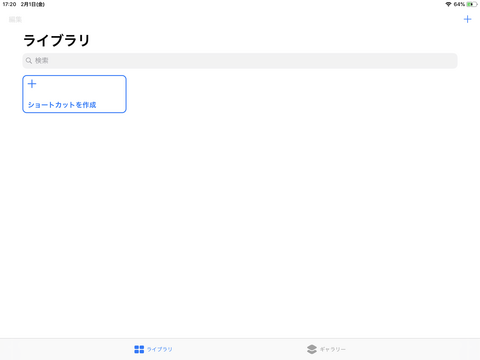Focus the 検索 search field
480x360 pixels.
click(240, 61)
